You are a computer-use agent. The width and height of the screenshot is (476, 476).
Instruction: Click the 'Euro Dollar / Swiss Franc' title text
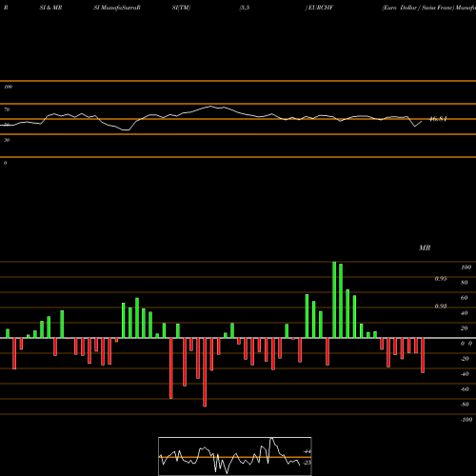[x=418, y=8]
